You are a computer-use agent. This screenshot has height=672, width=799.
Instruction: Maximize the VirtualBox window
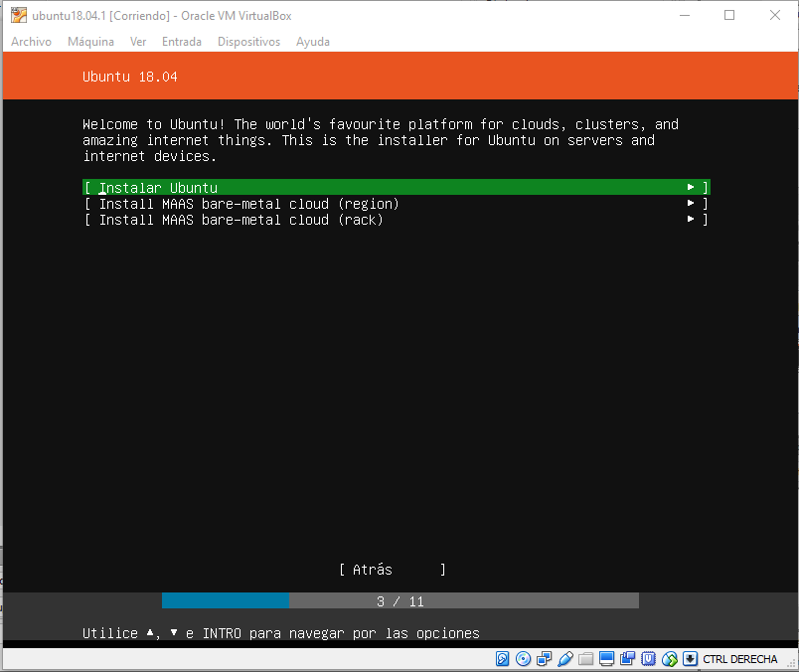pyautogui.click(x=729, y=15)
